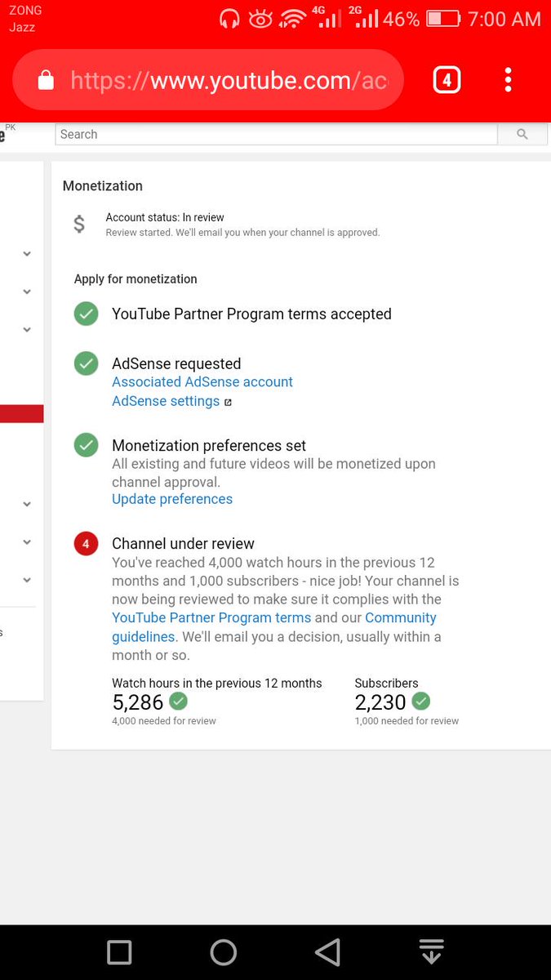
Task: Open the Chrome three-dot menu
Action: pyautogui.click(x=508, y=80)
